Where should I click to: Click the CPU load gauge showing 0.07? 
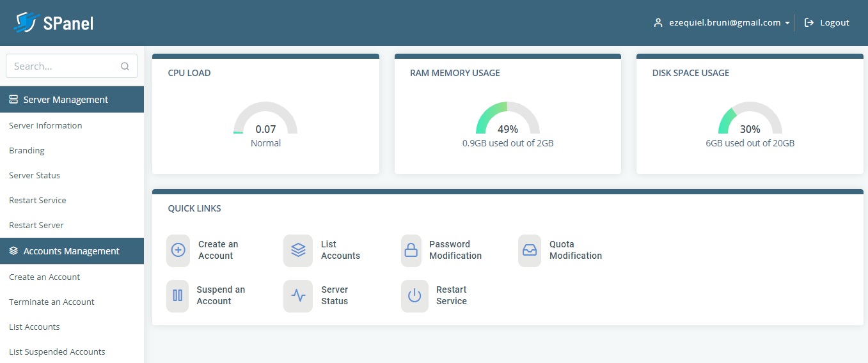coord(265,118)
